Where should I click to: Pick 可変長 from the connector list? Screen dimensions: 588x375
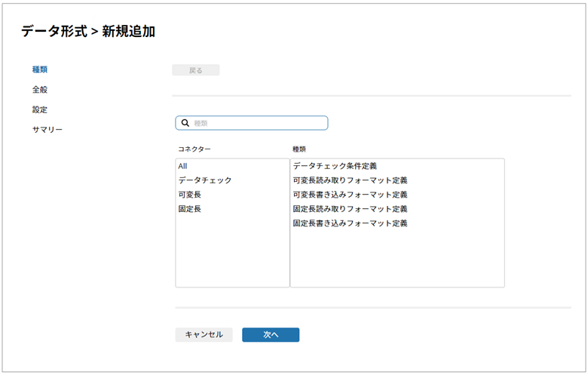tap(189, 195)
